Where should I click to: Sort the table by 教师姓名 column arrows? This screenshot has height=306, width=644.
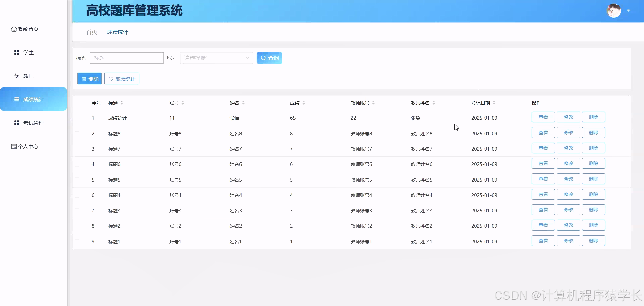[434, 103]
